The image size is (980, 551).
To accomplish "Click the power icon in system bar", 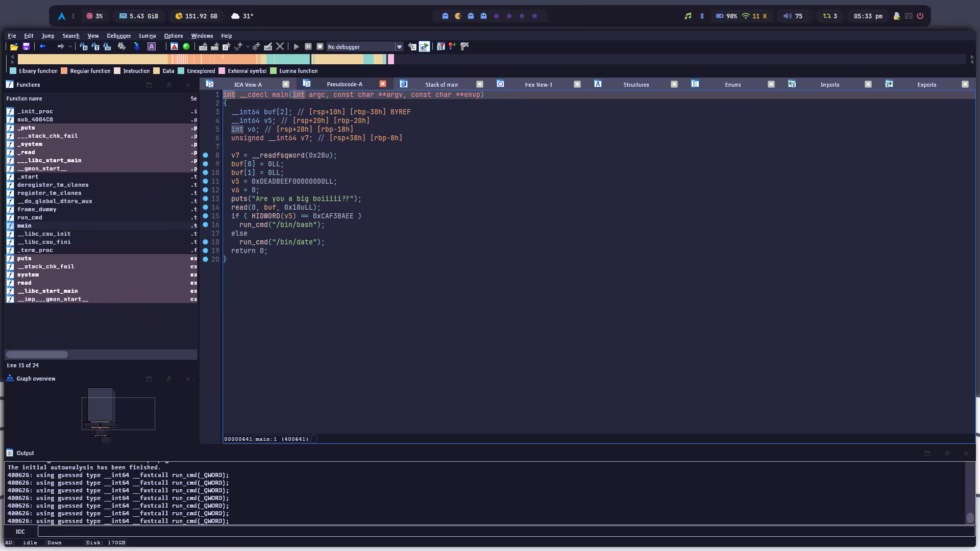I will [x=920, y=16].
